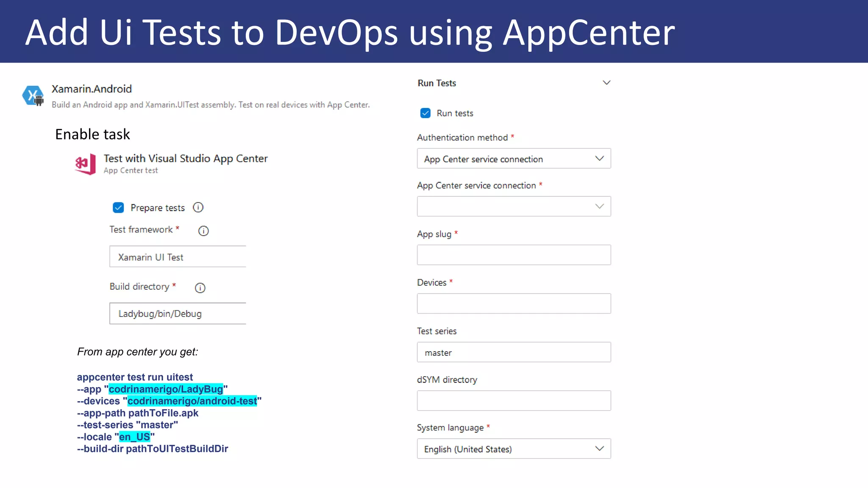The width and height of the screenshot is (868, 488).
Task: Toggle the Run tests checkbox
Action: point(425,113)
